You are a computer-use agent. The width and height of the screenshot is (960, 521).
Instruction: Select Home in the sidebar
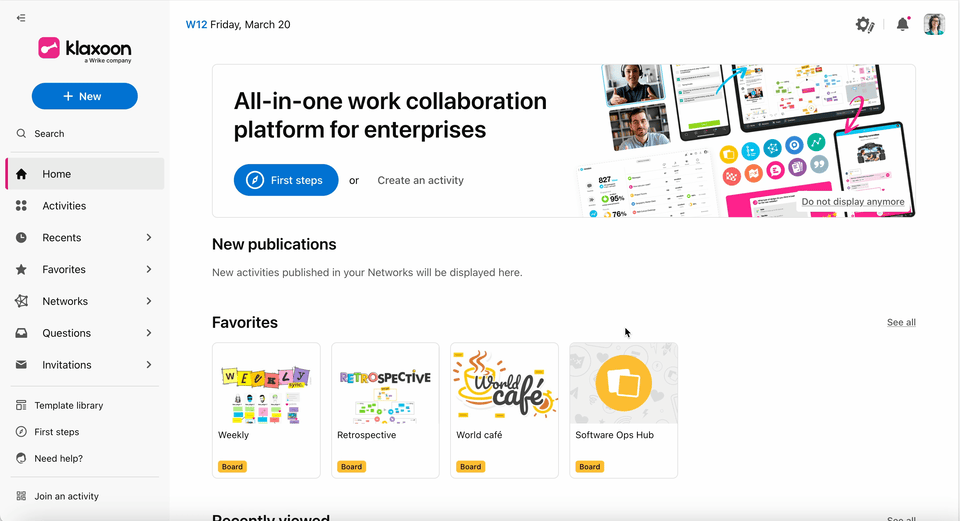84,174
